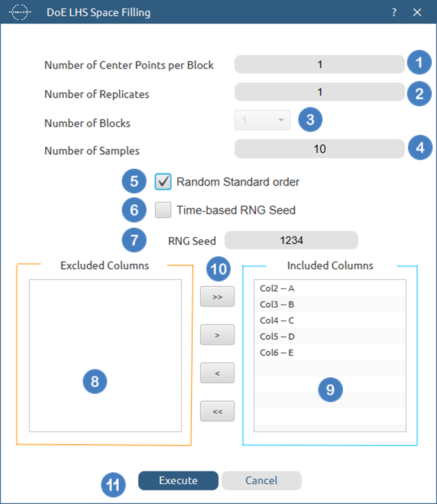
Task: Click the Number of Center Points field
Action: [320, 65]
